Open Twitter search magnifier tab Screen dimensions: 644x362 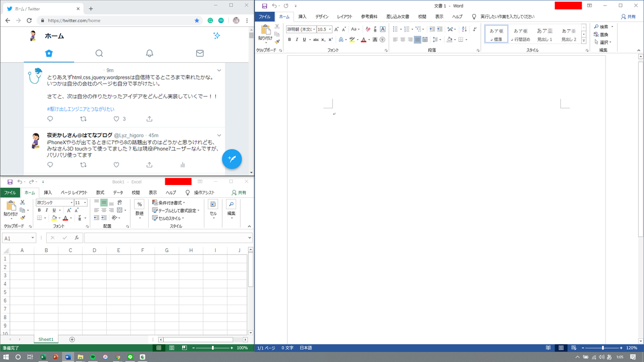pyautogui.click(x=99, y=53)
